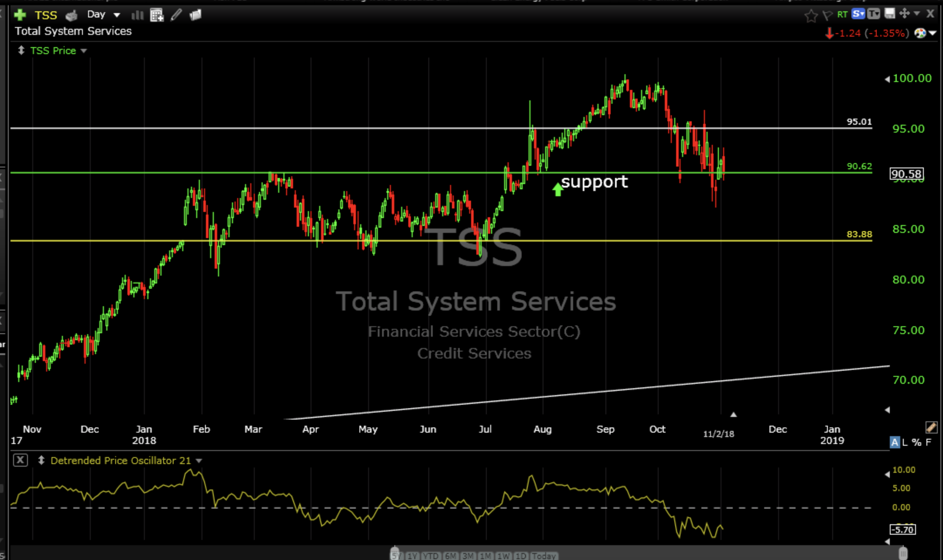Open the calendar date range icon

click(156, 15)
